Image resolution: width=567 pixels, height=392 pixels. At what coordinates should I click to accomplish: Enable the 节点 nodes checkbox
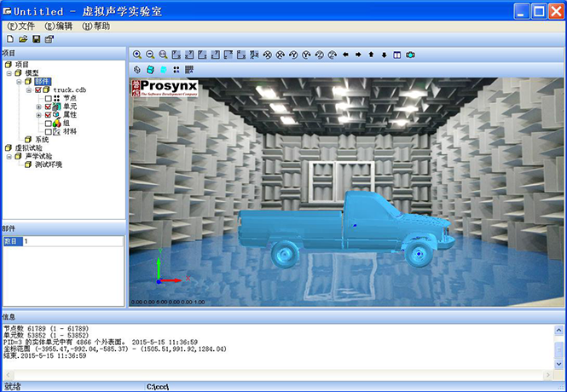click(x=49, y=98)
